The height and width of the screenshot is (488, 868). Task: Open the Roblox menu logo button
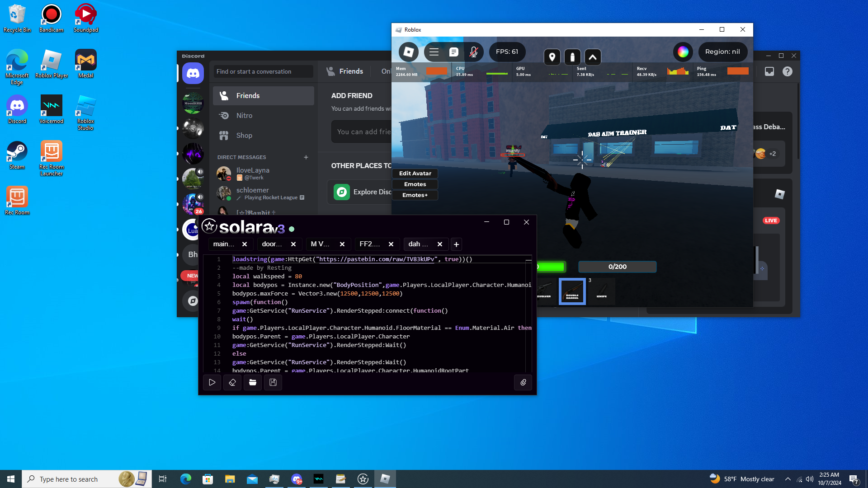408,52
